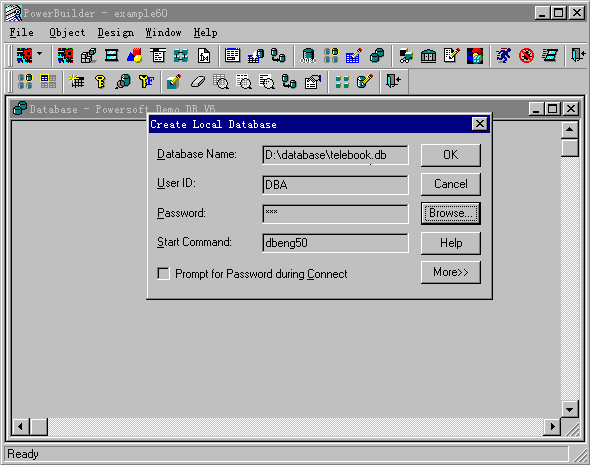Image resolution: width=590 pixels, height=465 pixels.
Task: Click the Foreign Key yellow F icon
Action: [146, 81]
